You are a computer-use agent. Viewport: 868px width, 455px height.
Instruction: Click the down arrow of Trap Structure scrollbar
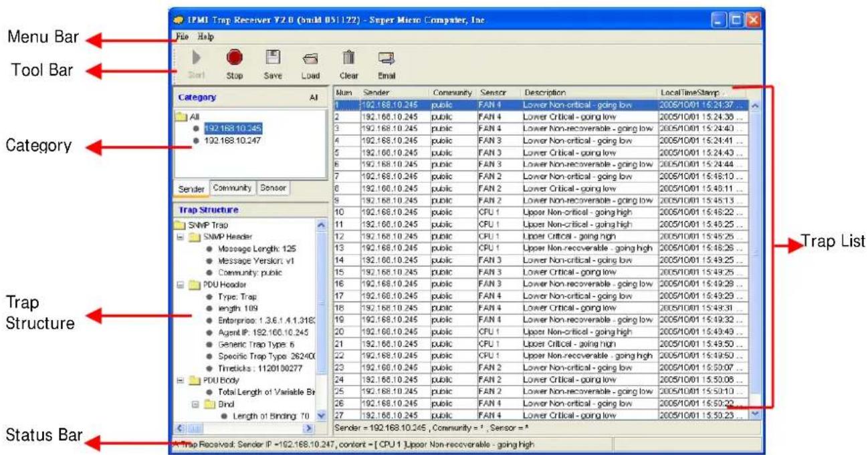tap(320, 416)
